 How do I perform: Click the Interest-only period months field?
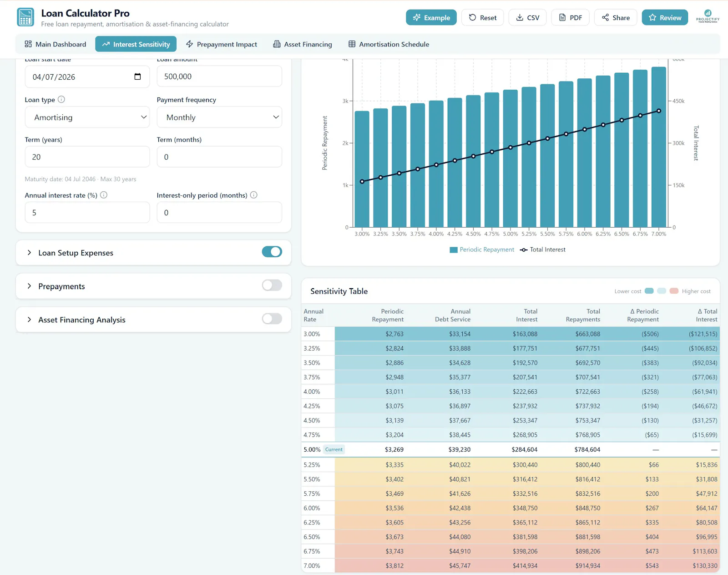pos(219,212)
